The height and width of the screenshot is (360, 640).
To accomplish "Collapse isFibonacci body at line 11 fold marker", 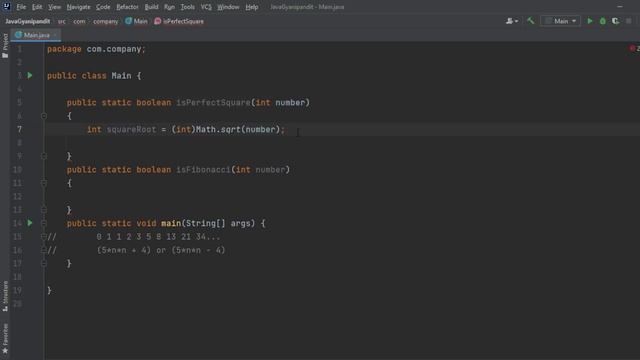I will (x=44, y=183).
